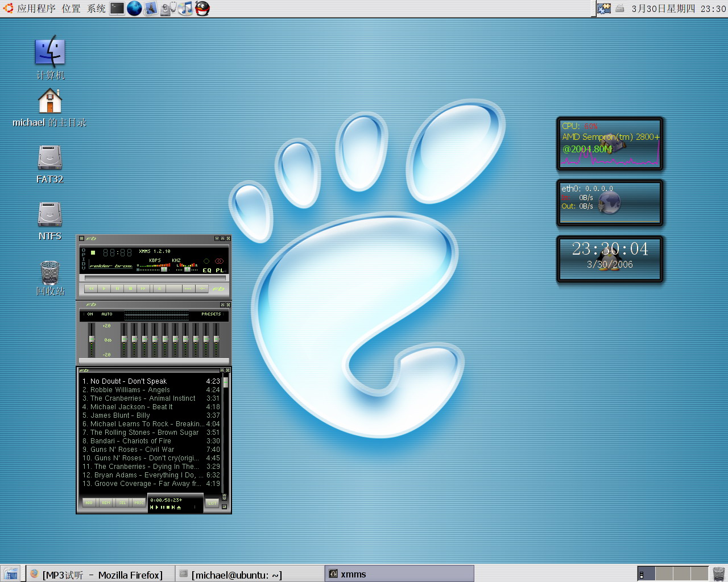
Task: Toggle the PL playlist window button
Action: [x=220, y=271]
